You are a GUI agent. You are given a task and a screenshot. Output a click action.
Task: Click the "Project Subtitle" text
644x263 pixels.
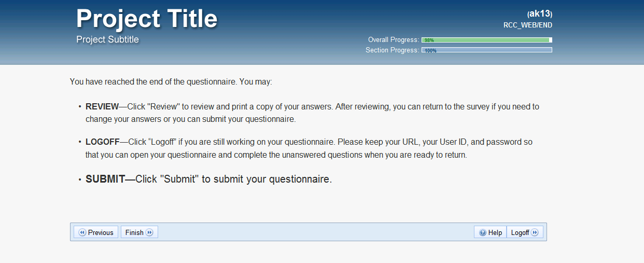click(107, 39)
